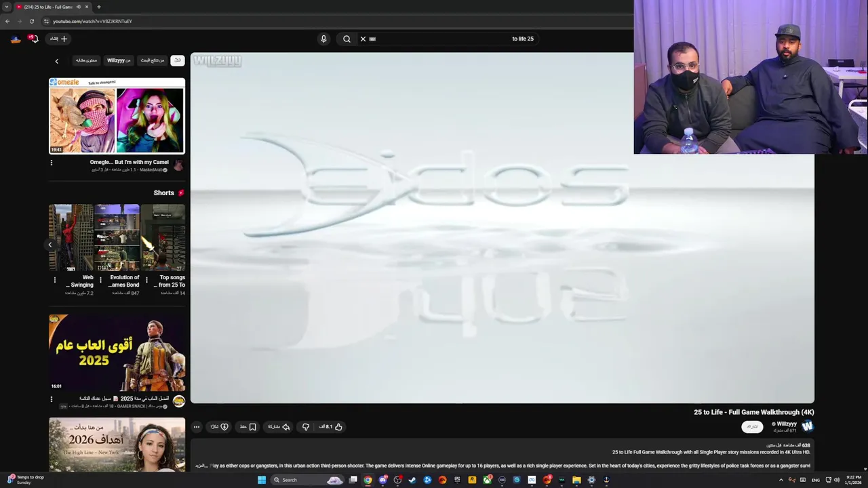Open options for 'Evolution of James Bond' short
This screenshot has width=868, height=488.
click(x=100, y=279)
